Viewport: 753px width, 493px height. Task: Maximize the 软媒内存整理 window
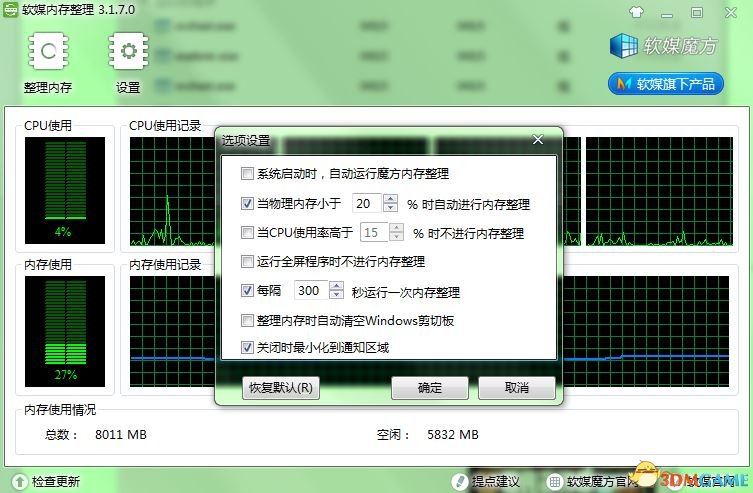tap(697, 12)
